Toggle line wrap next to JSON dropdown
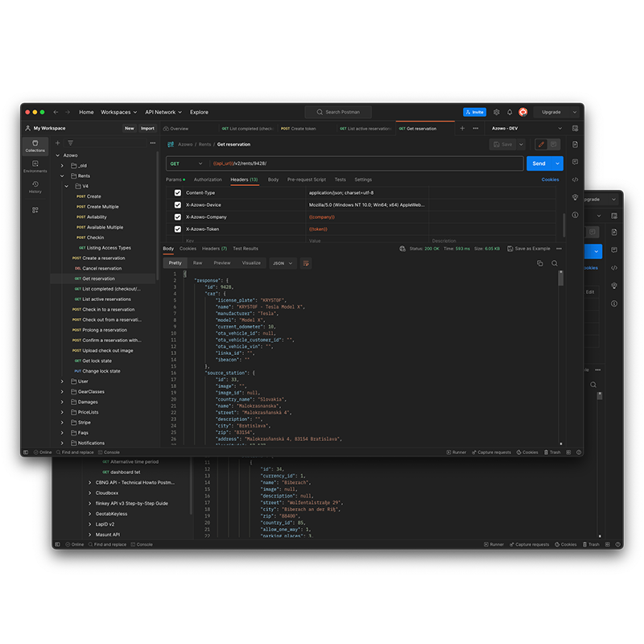 coord(306,263)
